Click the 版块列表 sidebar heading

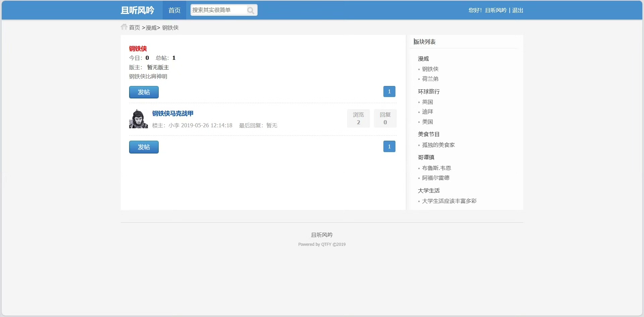point(425,42)
